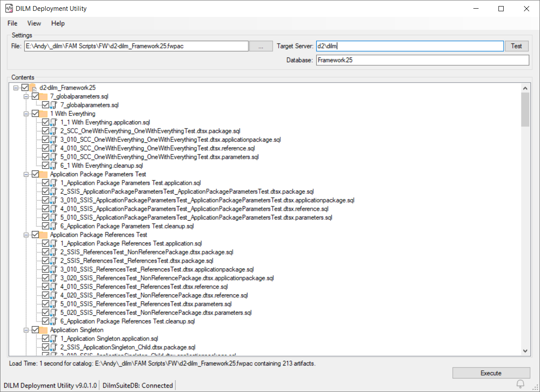The width and height of the screenshot is (540, 392).
Task: Open the File menu
Action: coord(13,23)
